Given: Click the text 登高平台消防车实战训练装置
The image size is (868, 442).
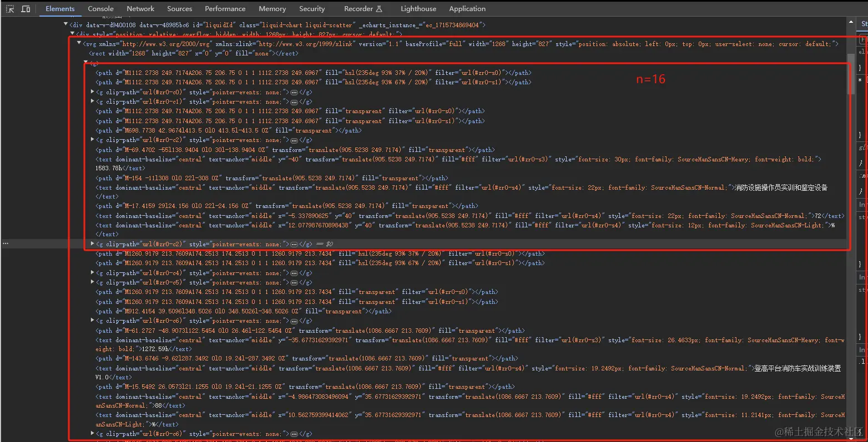Looking at the screenshot, I should pos(798,368).
